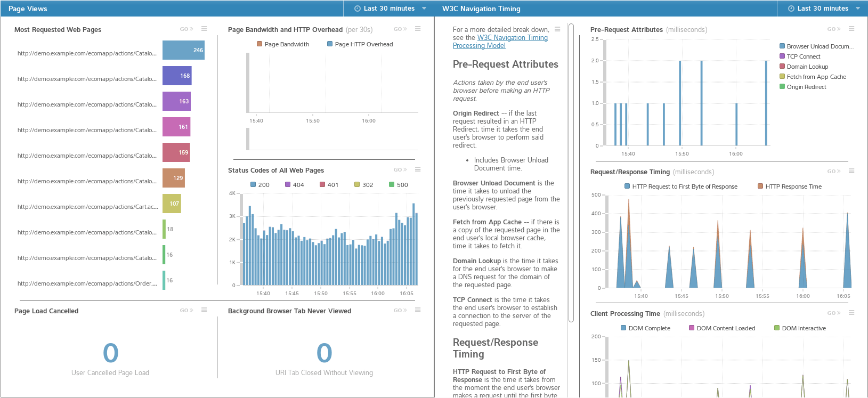This screenshot has height=398, width=868.
Task: Click clock icon in Page Views time selector
Action: click(x=358, y=9)
